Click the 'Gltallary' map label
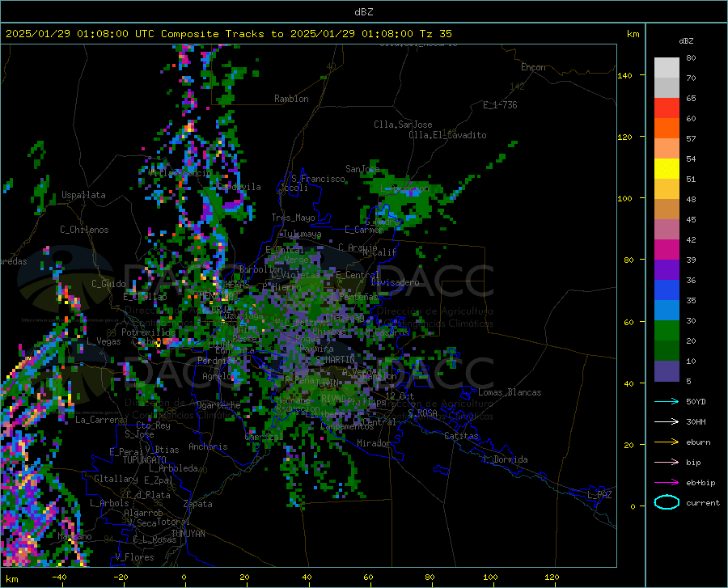The image size is (728, 588). pyautogui.click(x=116, y=479)
